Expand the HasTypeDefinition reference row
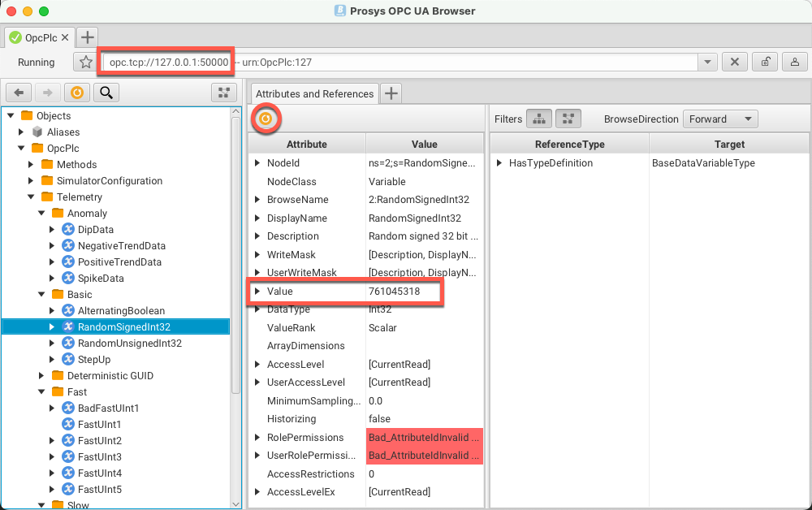 point(499,162)
